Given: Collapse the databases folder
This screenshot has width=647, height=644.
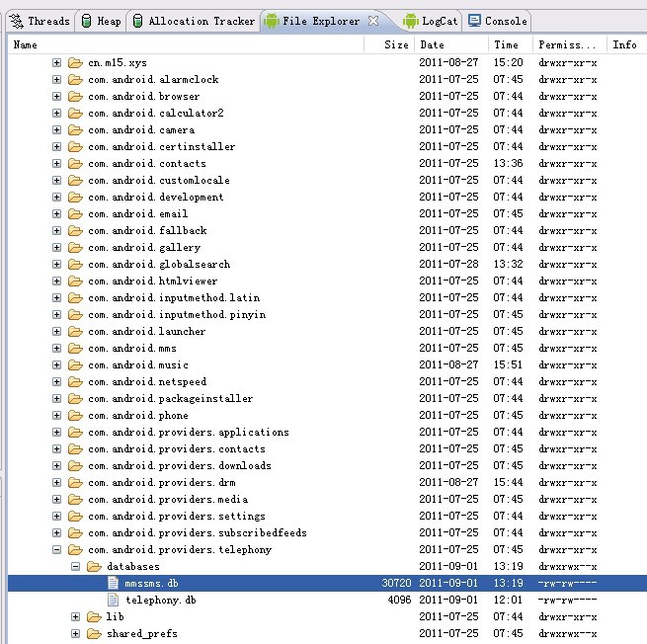Looking at the screenshot, I should coord(75,566).
